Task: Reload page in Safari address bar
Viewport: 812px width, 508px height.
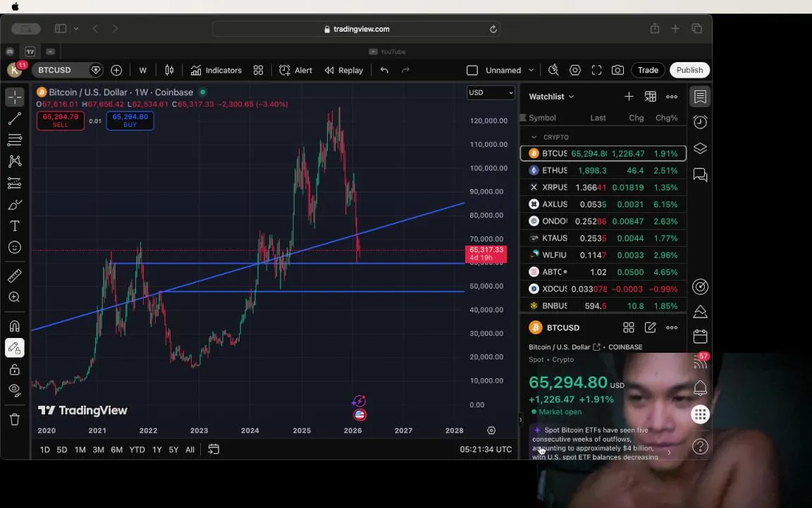Action: point(493,29)
